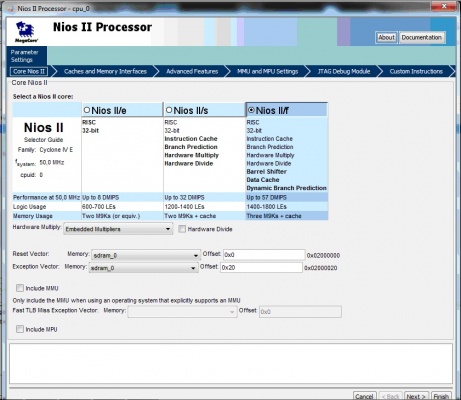Image resolution: width=461 pixels, height=400 pixels.
Task: Click the 'Data Cache' feature text
Action: [x=263, y=180]
